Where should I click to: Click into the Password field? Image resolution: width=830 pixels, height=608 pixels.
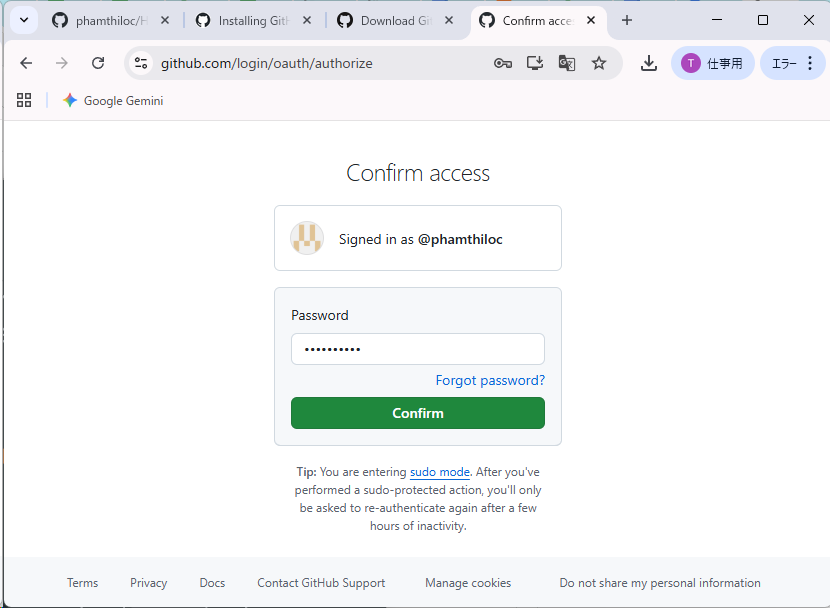[x=418, y=349]
